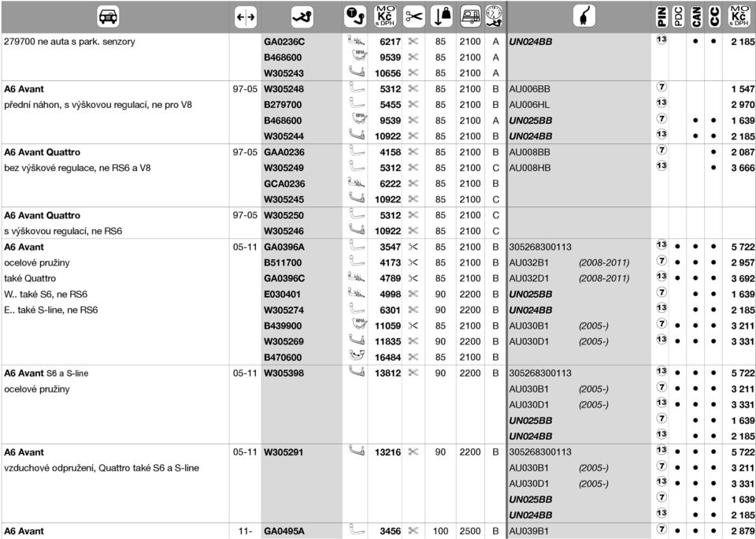Select product code GA0396C

point(284,278)
